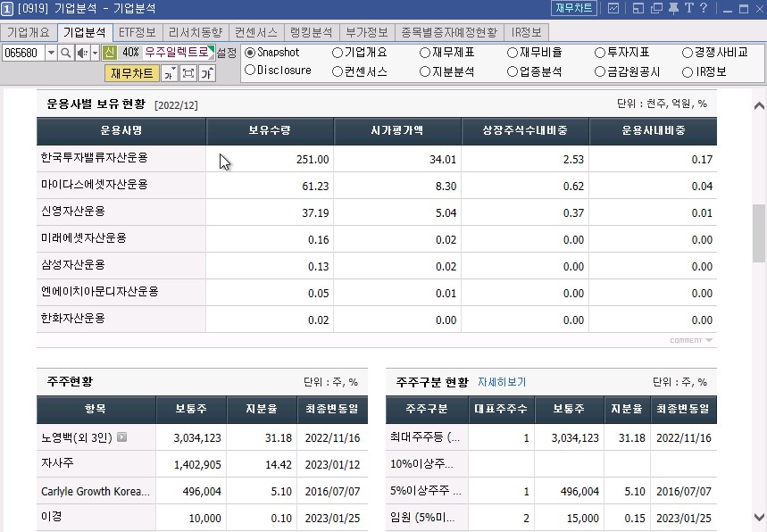Click the 보유수량 column header

[270, 130]
